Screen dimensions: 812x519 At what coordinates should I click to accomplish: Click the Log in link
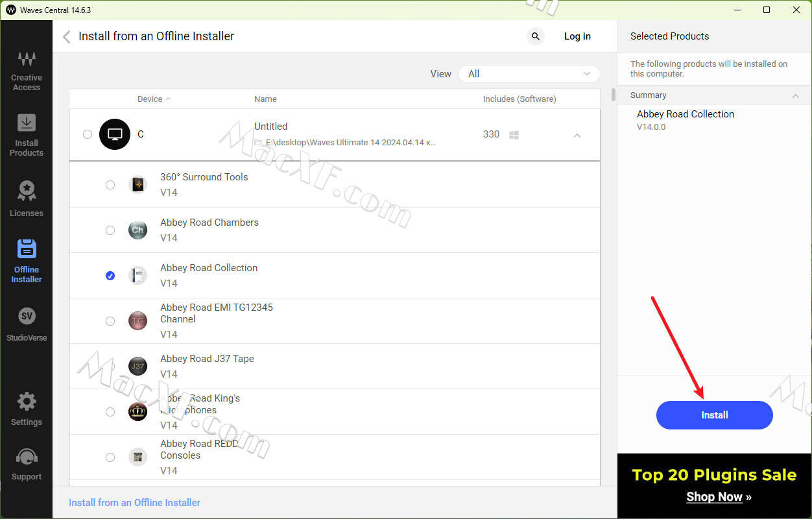pyautogui.click(x=577, y=36)
